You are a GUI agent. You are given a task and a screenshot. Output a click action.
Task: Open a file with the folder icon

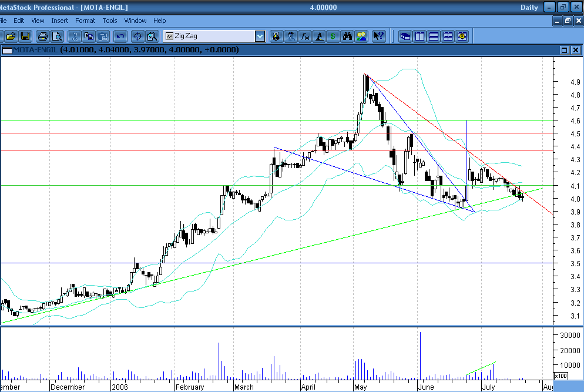[x=11, y=36]
